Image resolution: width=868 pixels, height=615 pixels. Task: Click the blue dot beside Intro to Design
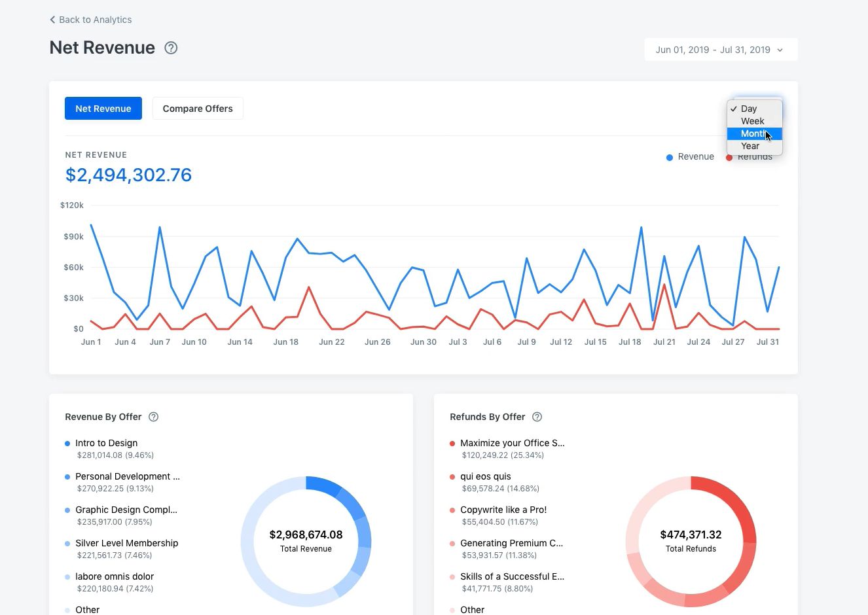click(x=67, y=444)
